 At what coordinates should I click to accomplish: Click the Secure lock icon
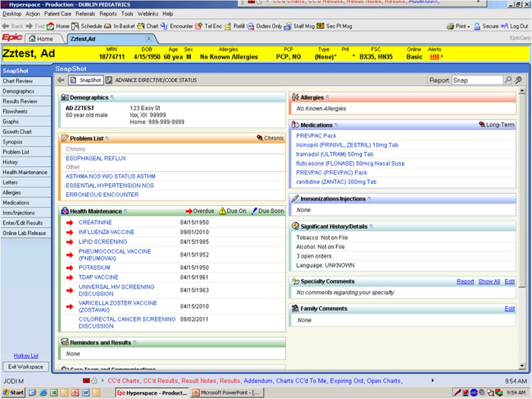tap(477, 26)
